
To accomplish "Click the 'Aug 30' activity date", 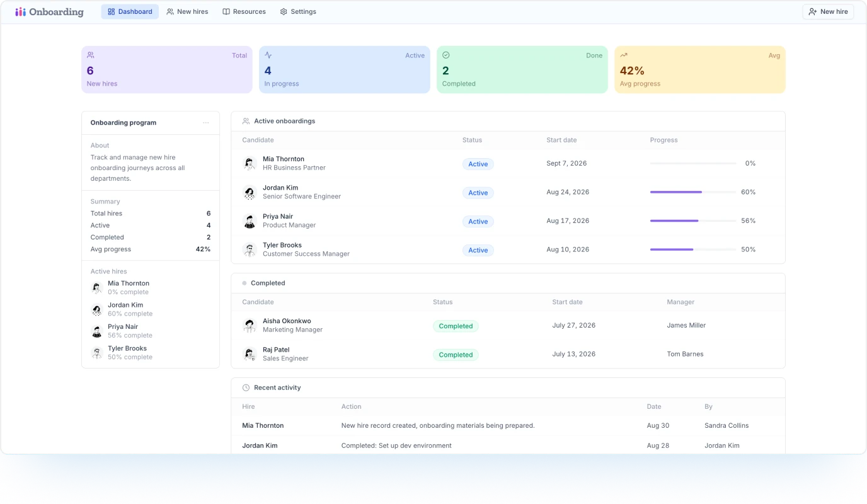I will point(658,425).
